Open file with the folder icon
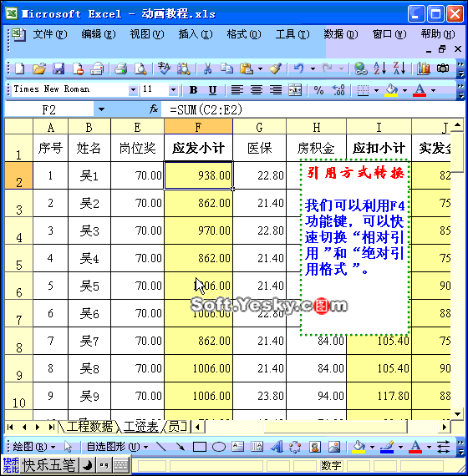This screenshot has width=468, height=476. point(39,68)
